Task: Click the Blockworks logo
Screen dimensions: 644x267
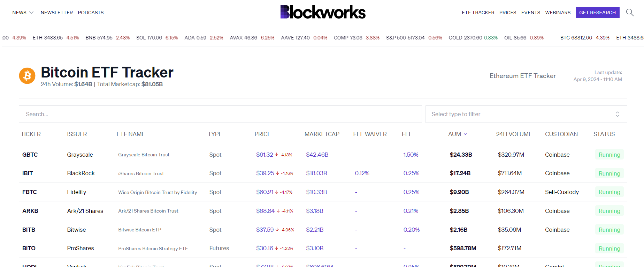Action: click(x=323, y=12)
